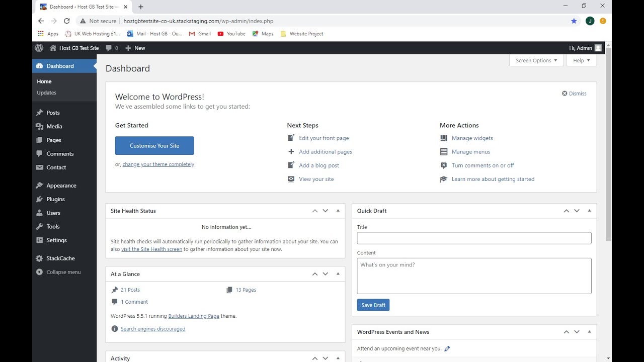The image size is (644, 362).
Task: Open the Host GB Test Site menu
Action: pyautogui.click(x=74, y=48)
